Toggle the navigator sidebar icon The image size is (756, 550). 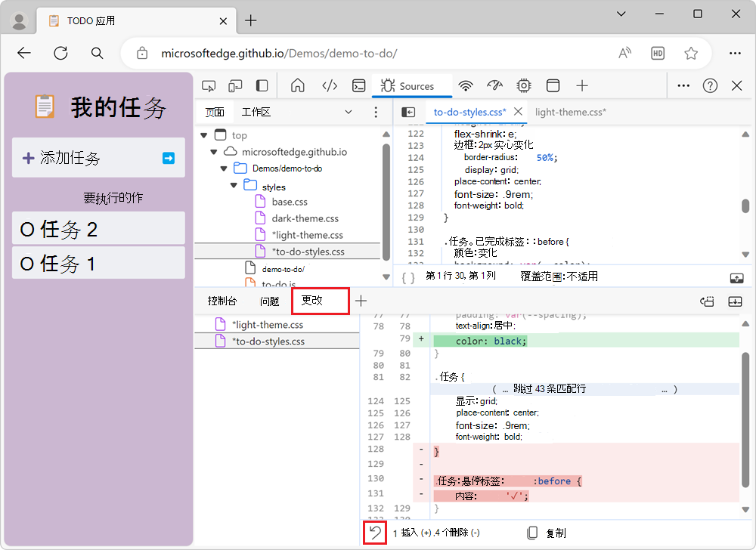click(408, 113)
